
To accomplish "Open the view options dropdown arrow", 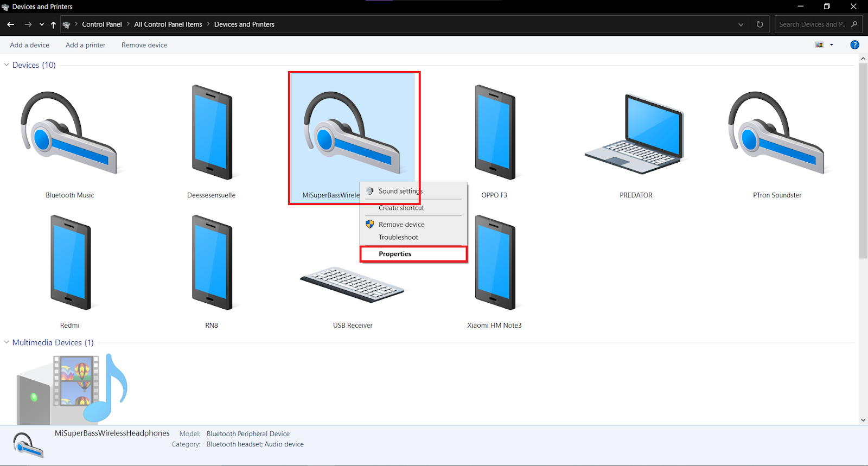I will [832, 45].
